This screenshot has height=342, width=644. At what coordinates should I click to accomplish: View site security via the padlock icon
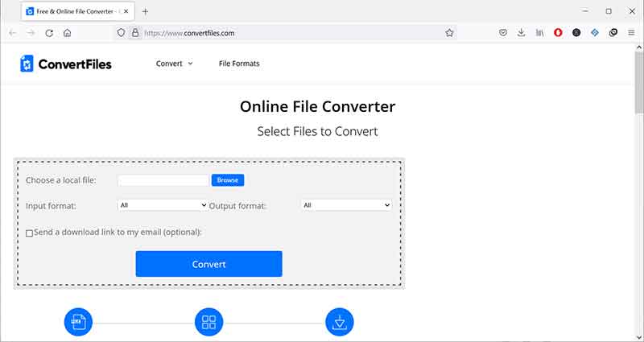[x=135, y=33]
